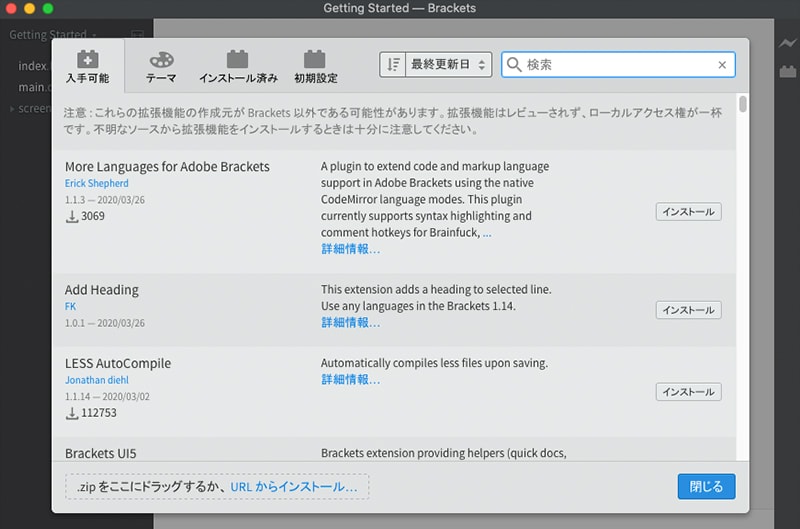Click version text 1.0.1 — 2020/03/26
800x529 pixels.
[105, 323]
